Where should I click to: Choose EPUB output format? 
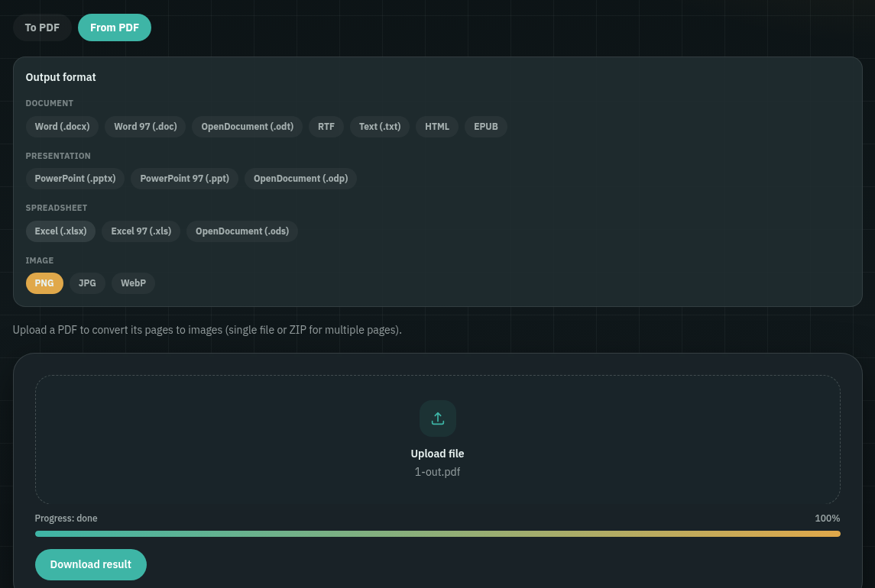[486, 127]
